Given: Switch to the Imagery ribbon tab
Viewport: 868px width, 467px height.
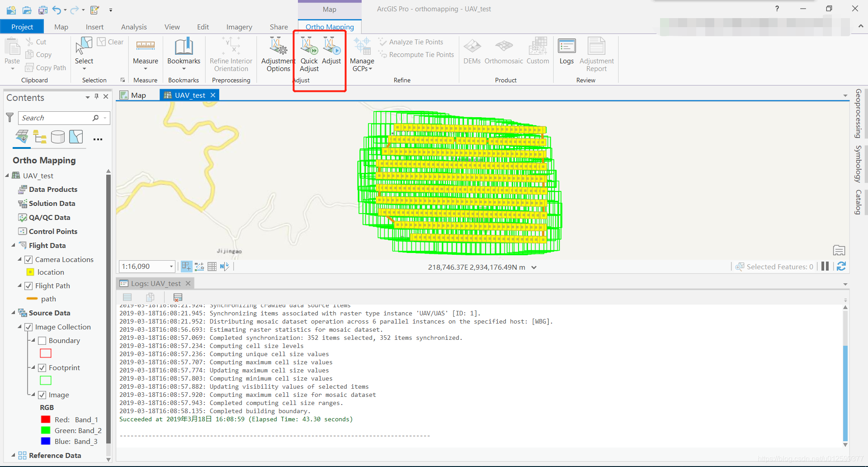Looking at the screenshot, I should click(239, 27).
